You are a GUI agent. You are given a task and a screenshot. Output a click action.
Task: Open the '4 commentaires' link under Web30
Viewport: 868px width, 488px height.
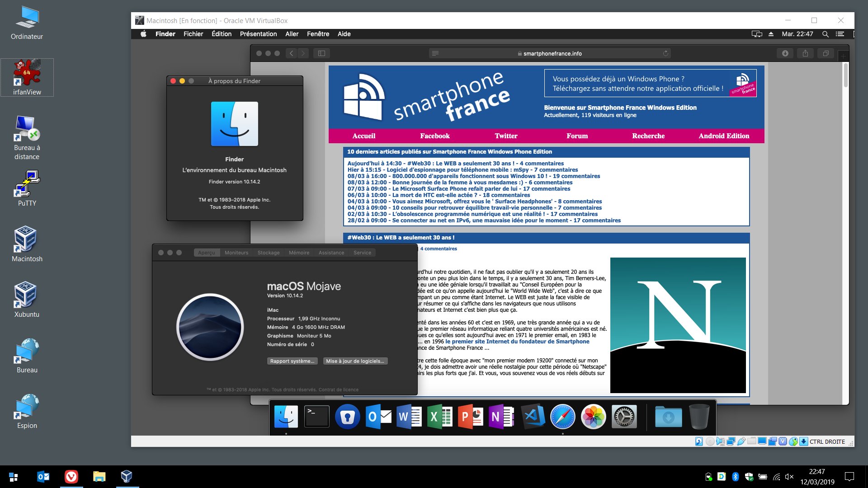click(438, 249)
